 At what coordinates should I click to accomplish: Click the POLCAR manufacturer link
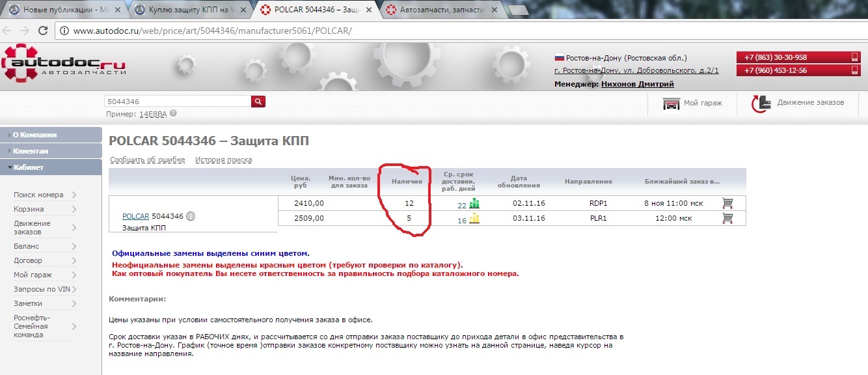coord(136,216)
